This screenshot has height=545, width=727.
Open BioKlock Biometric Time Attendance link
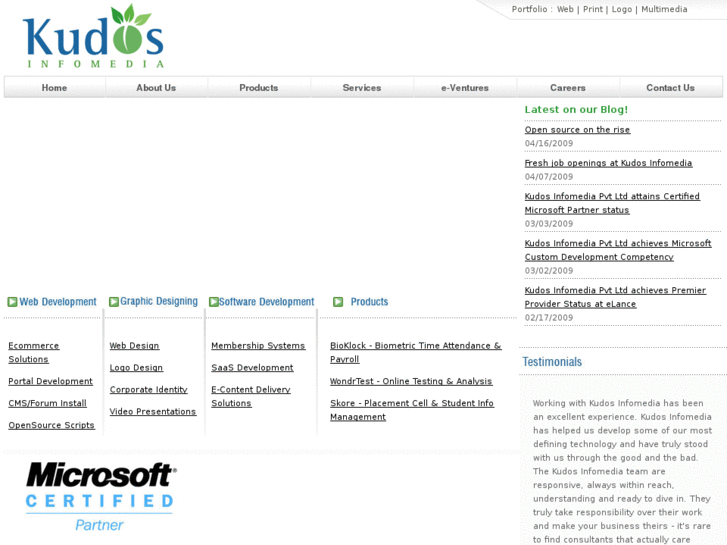415,353
